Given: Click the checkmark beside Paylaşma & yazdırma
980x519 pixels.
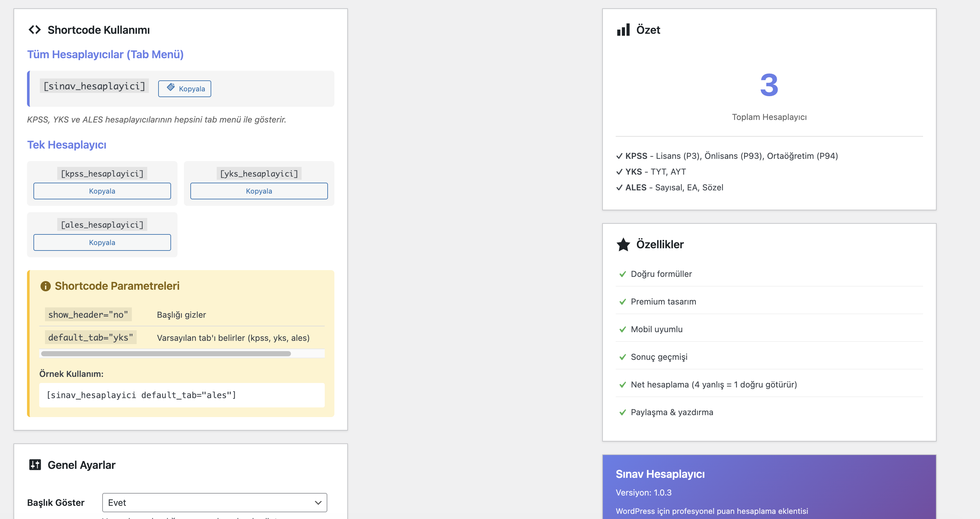Looking at the screenshot, I should [x=622, y=412].
